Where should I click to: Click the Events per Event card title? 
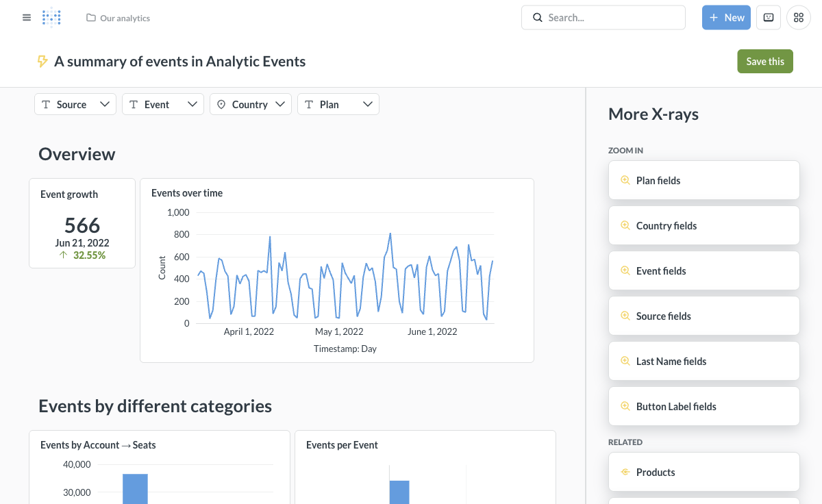[342, 445]
